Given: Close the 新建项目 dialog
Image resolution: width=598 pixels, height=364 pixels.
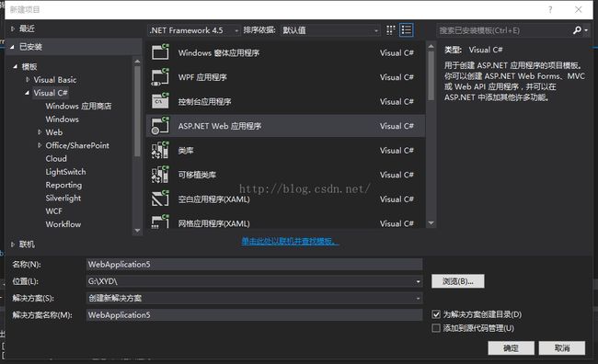Looking at the screenshot, I should pyautogui.click(x=578, y=9).
